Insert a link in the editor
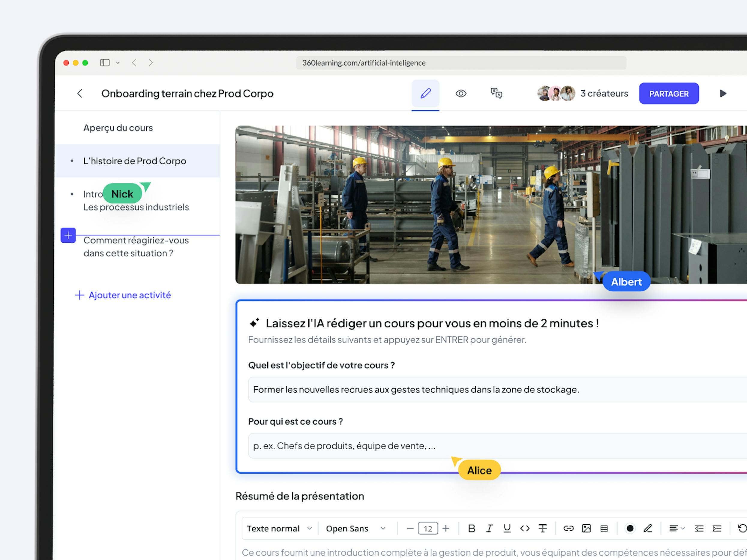The height and width of the screenshot is (560, 747). click(568, 528)
